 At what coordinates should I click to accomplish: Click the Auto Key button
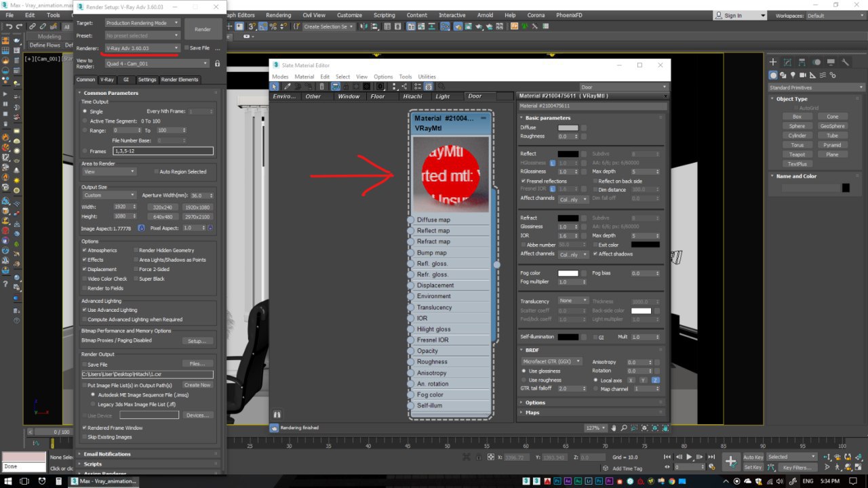[x=753, y=457]
